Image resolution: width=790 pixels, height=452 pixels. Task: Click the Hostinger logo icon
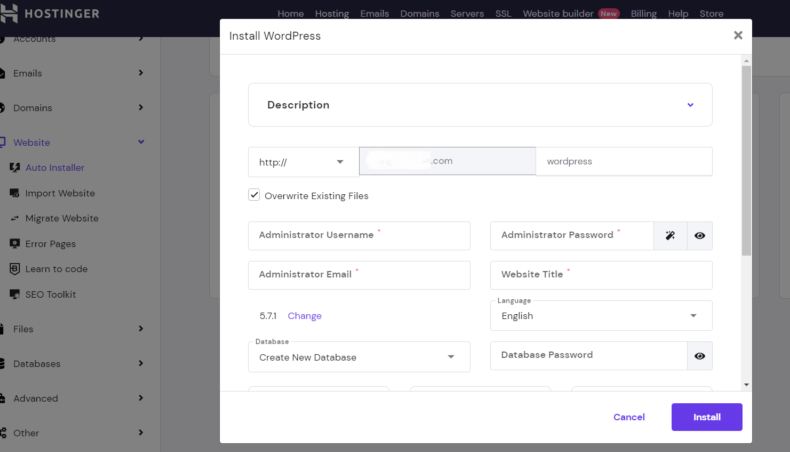pos(9,14)
